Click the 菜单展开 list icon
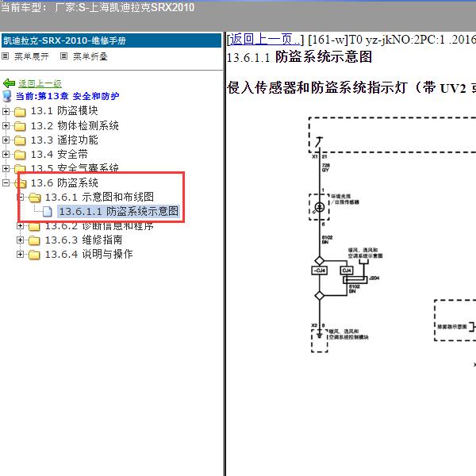The width and height of the screenshot is (476, 476). point(6,56)
